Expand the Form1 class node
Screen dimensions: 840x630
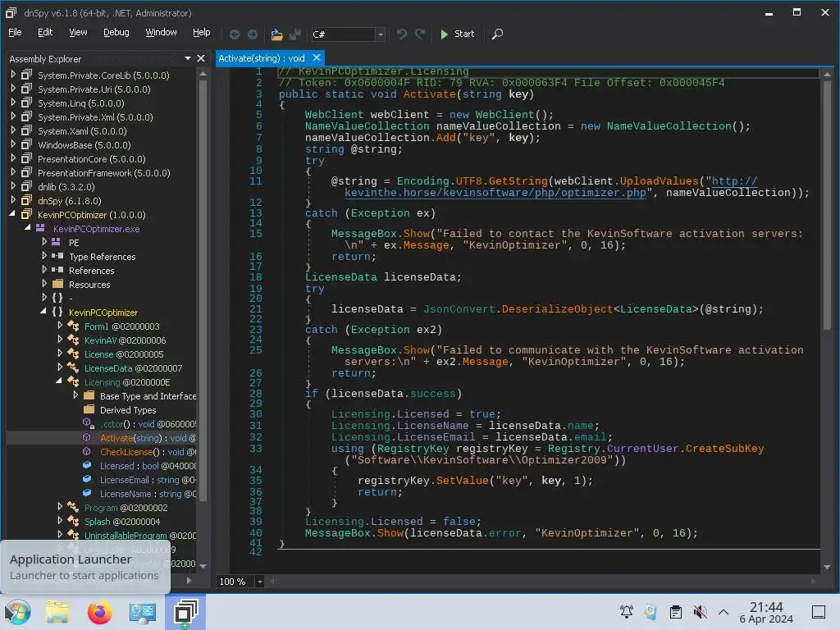60,325
